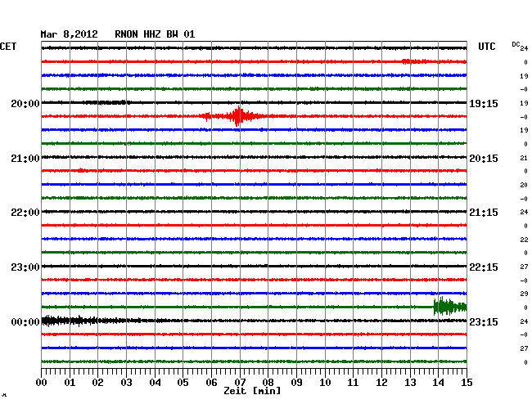This screenshot has height=404, width=532.
Task: Click the date label Mar 8,2012
Action: tap(69, 34)
